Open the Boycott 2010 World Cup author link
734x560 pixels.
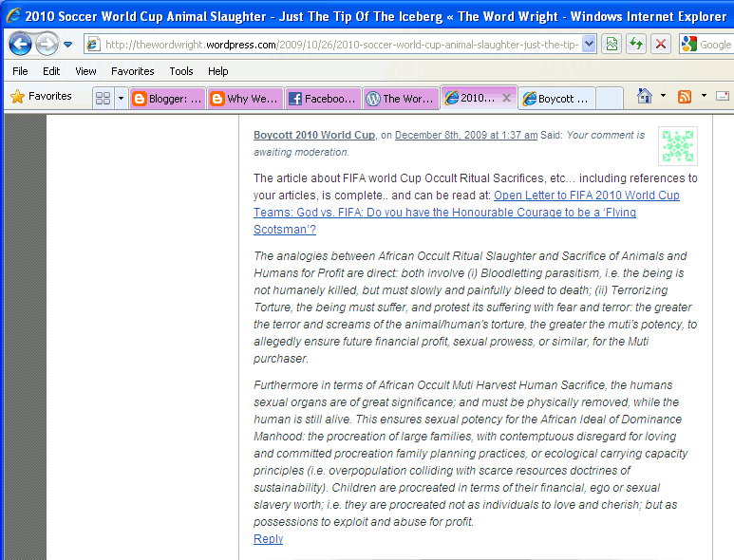pyautogui.click(x=314, y=135)
